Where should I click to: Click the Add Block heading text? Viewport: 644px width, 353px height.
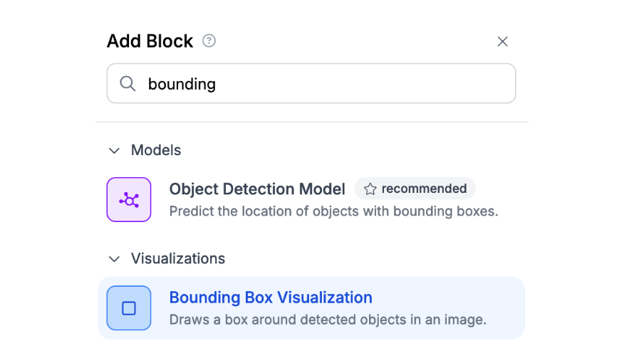(150, 41)
